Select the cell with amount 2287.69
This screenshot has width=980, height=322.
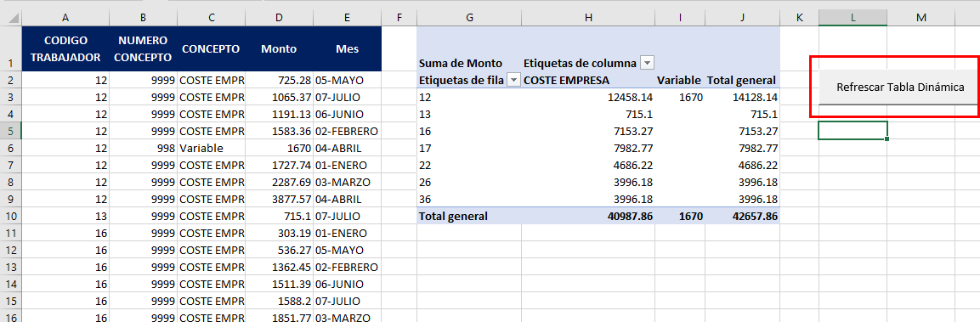click(279, 182)
